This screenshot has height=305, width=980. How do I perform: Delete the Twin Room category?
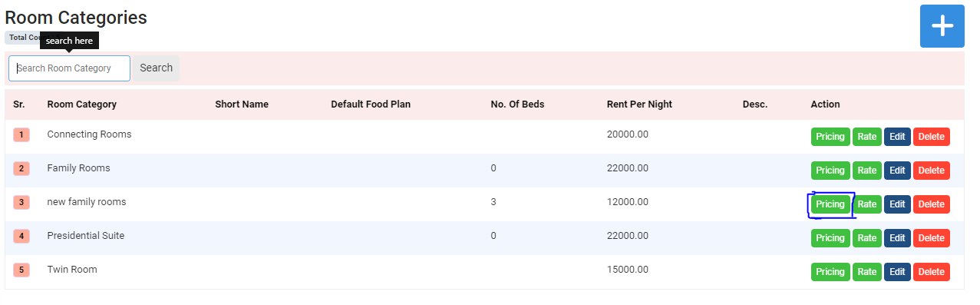pyautogui.click(x=932, y=272)
